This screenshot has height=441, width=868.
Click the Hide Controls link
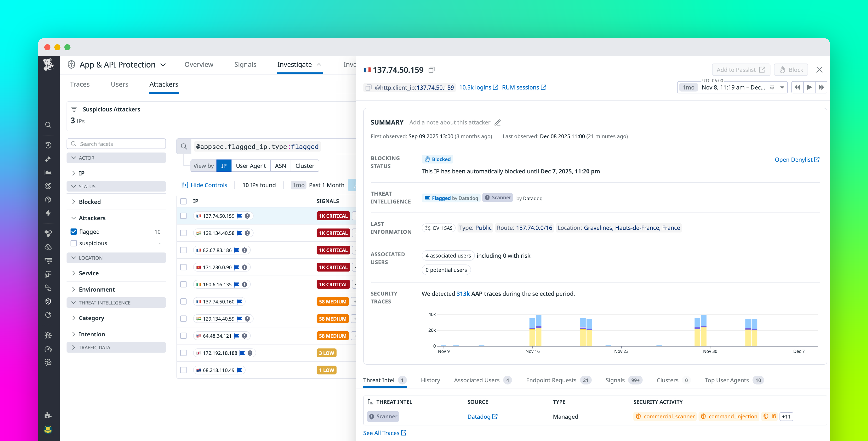[208, 185]
